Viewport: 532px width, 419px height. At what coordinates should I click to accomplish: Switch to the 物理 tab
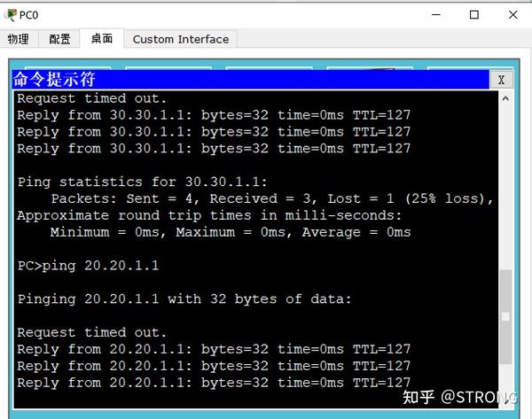click(x=18, y=39)
